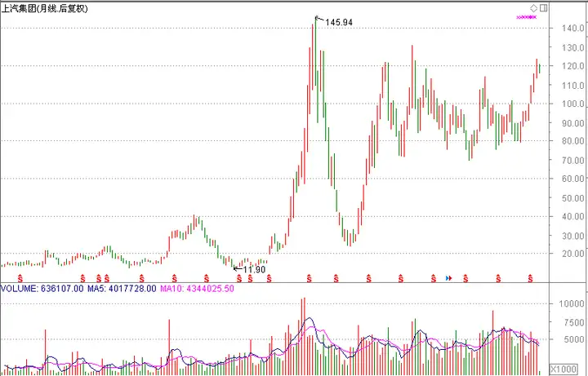Click the X1000 volume scale box
Viewport: 588px width, 376px height.
pos(563,369)
